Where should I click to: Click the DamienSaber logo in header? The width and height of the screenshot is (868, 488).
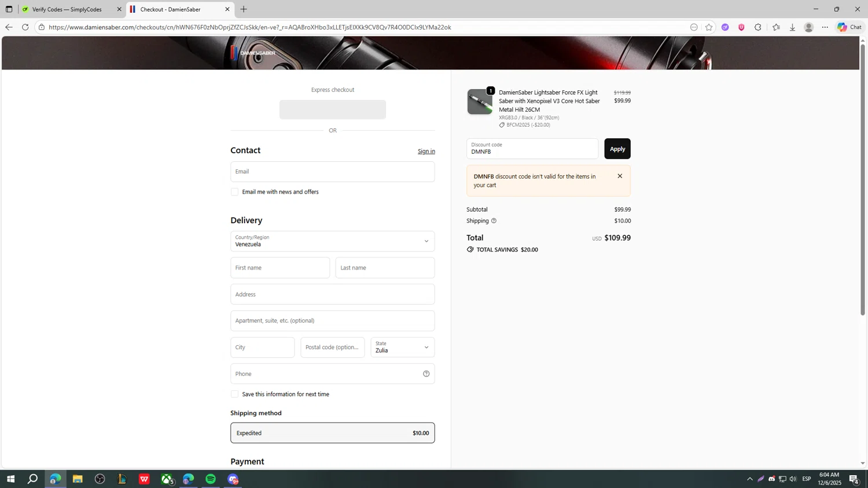(253, 53)
